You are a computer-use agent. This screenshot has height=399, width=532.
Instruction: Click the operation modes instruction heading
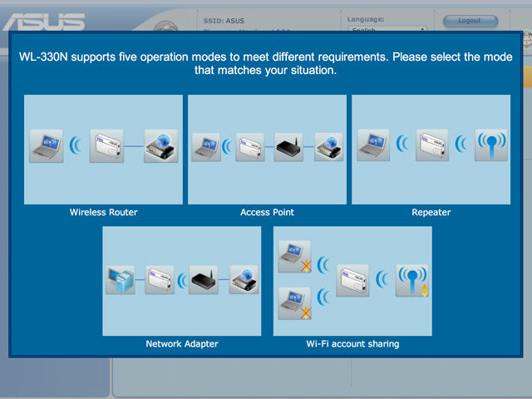click(x=266, y=63)
